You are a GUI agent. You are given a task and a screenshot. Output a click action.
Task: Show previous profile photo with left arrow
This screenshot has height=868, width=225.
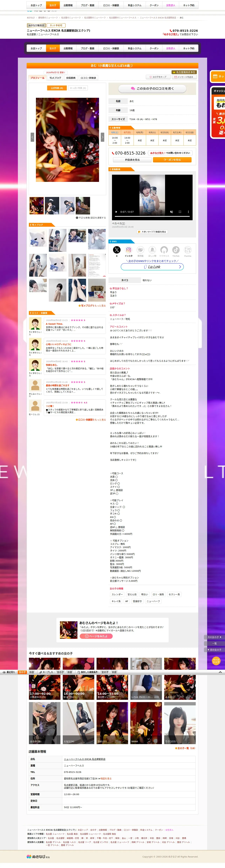[32, 137]
